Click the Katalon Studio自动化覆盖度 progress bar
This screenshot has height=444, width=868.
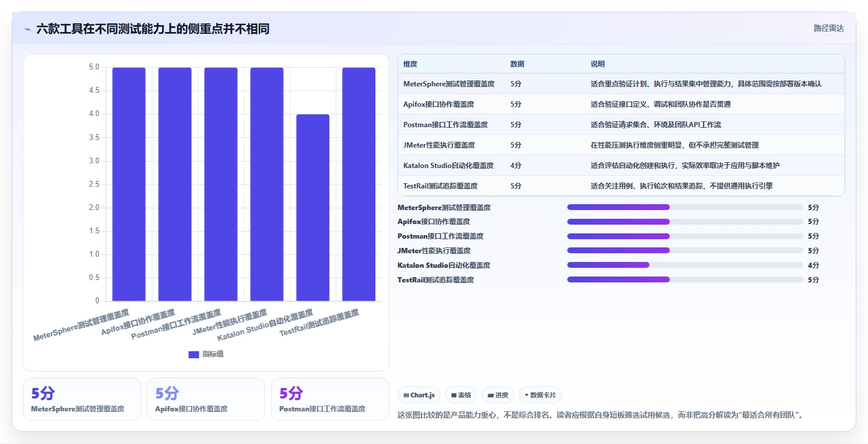pos(685,265)
